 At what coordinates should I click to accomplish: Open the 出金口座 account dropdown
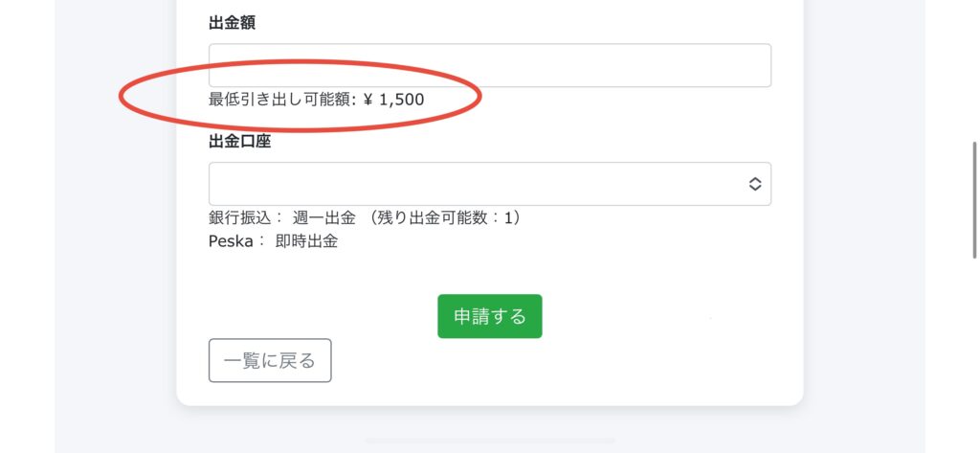coord(479,184)
